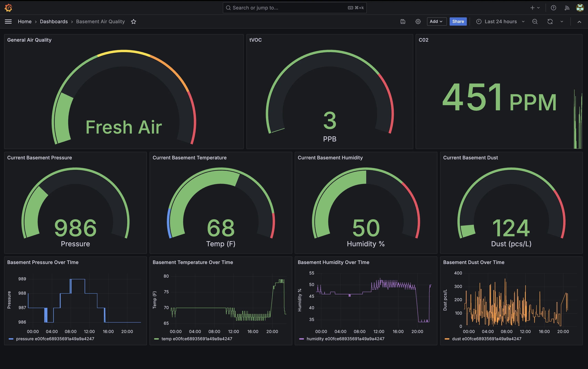Image resolution: width=588 pixels, height=369 pixels.
Task: Go to Home from breadcrumb
Action: click(x=25, y=22)
